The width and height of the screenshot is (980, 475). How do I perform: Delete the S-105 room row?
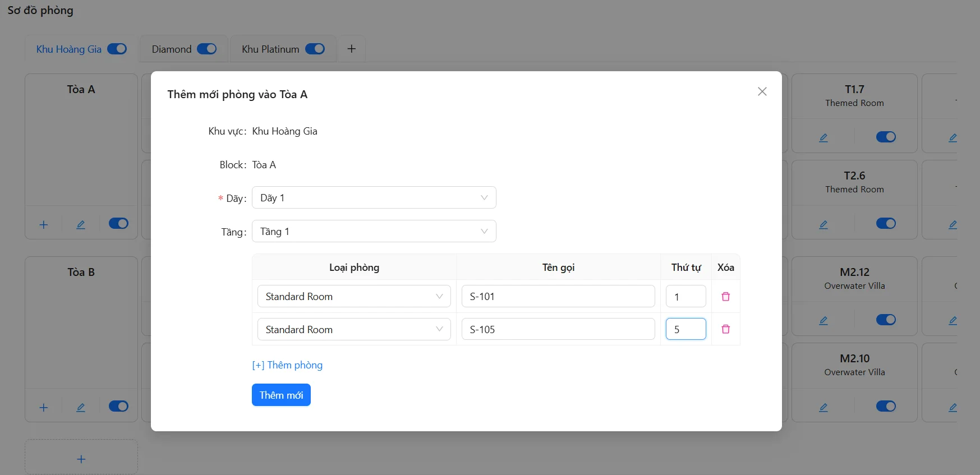(x=725, y=329)
